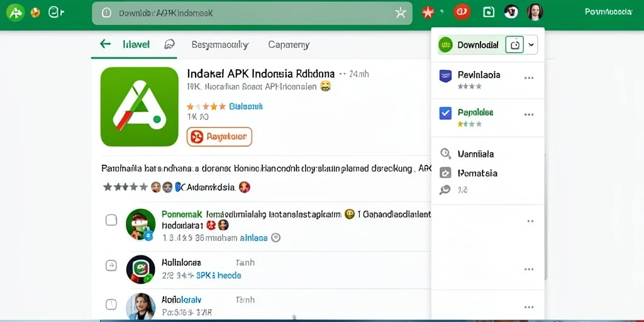Open the three-dot menu beside Ponnemak review
Screen dimensions: 644x322
point(530,221)
